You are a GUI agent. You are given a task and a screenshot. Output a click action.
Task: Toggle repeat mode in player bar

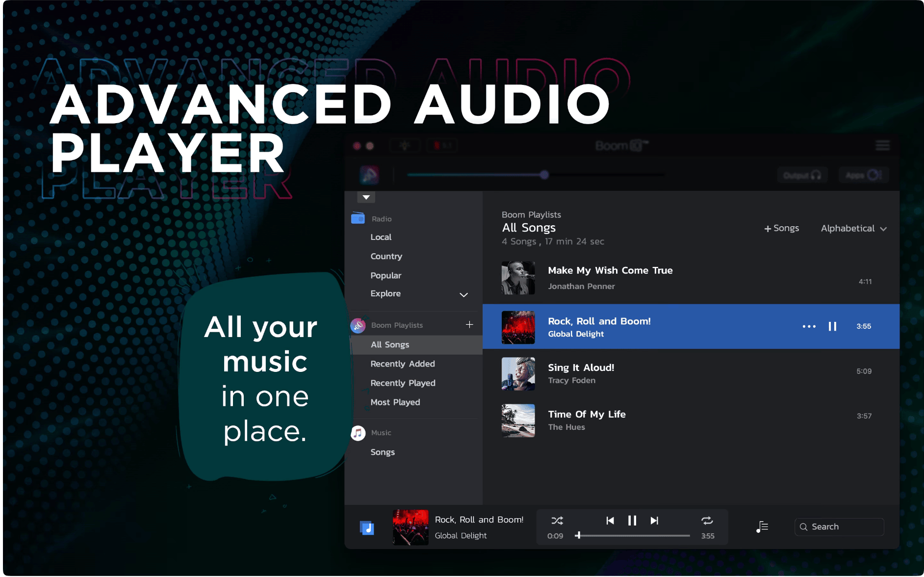pyautogui.click(x=707, y=521)
